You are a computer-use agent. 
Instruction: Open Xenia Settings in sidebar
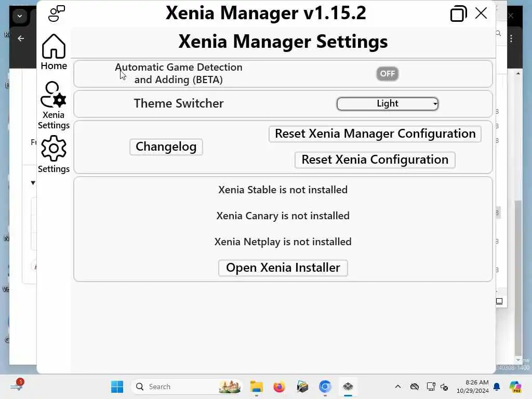[x=54, y=105]
